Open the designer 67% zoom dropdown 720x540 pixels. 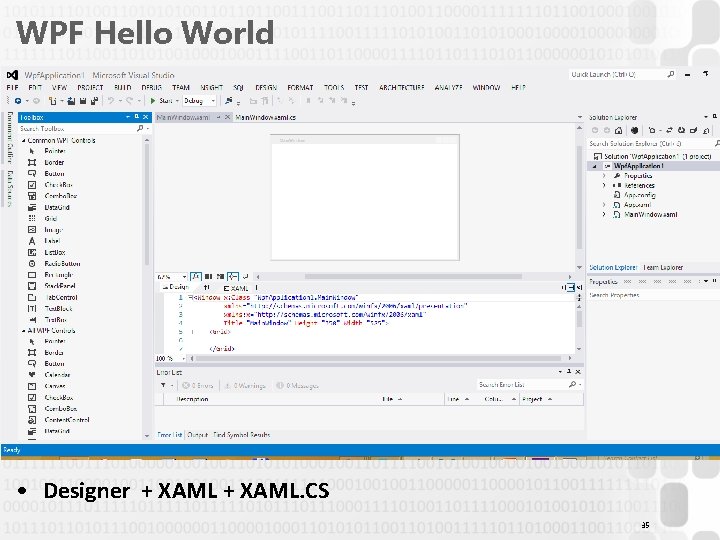pos(184,276)
